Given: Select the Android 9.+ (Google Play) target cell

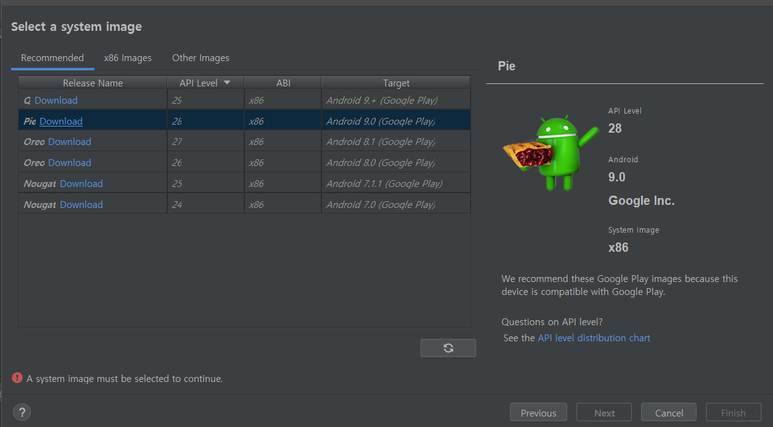Looking at the screenshot, I should (x=396, y=100).
